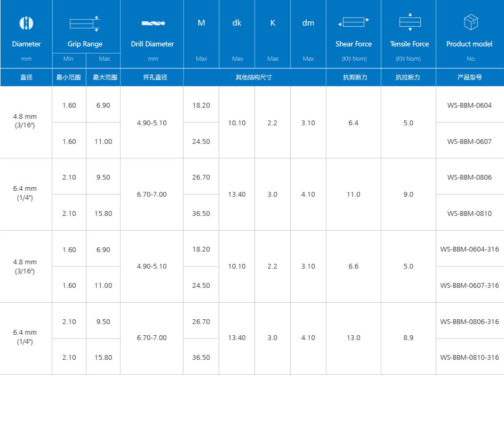The height and width of the screenshot is (436, 504).
Task: Click the shear force value 6.4
Action: tap(354, 123)
